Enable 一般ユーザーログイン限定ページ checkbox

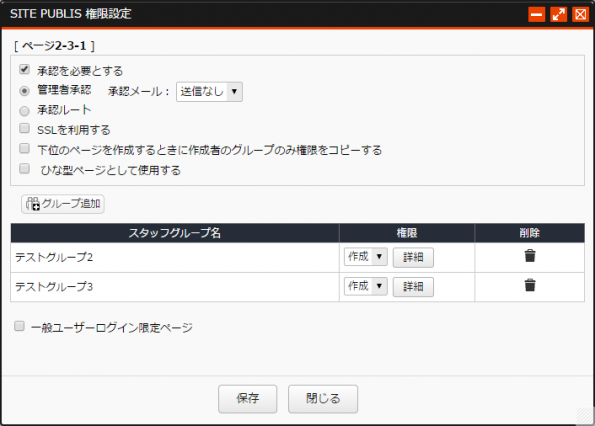(x=19, y=326)
